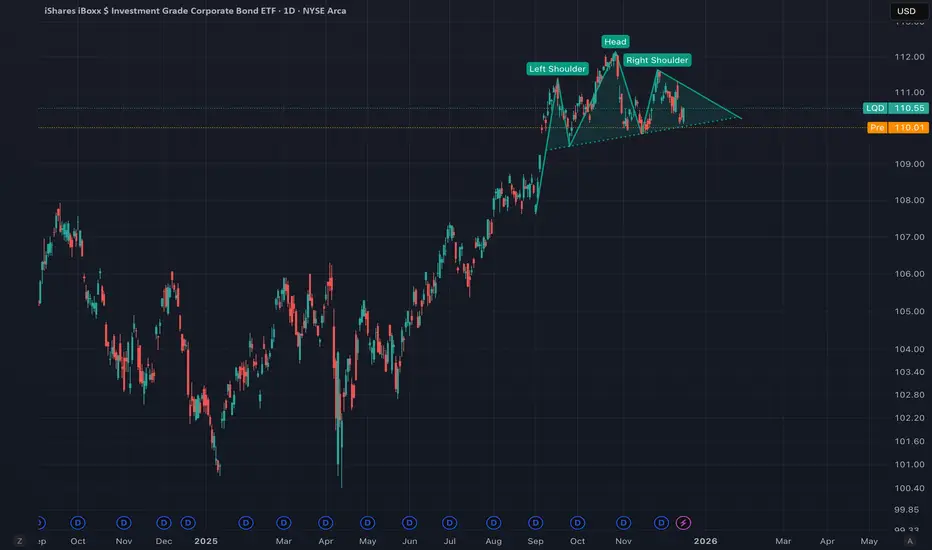Select the dividend marker beside the 2025 label
The height and width of the screenshot is (550, 932).
coord(188,523)
